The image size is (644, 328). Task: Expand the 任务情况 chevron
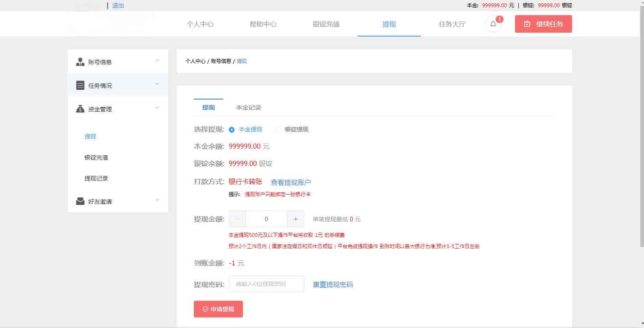coord(157,84)
